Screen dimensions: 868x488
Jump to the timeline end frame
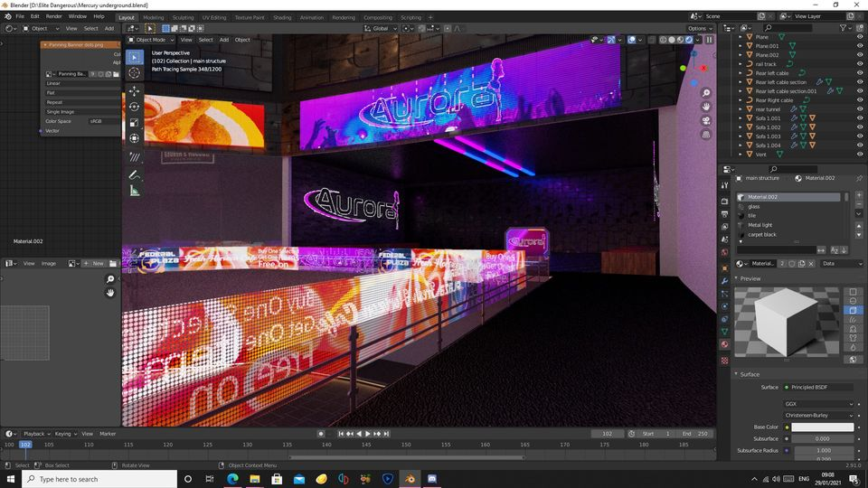(x=386, y=434)
